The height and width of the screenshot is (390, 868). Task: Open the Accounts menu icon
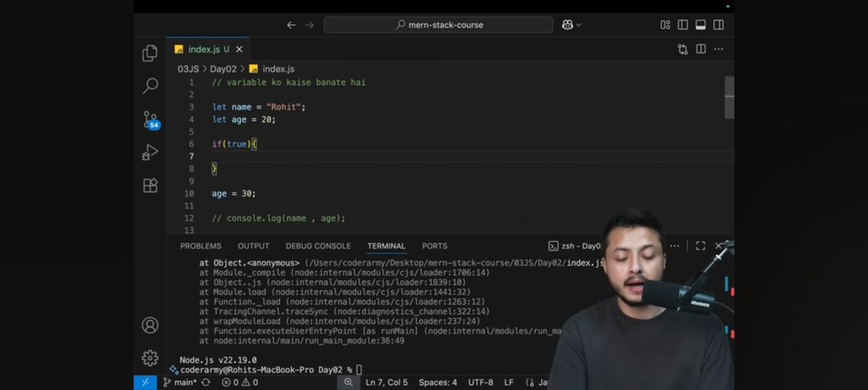tap(150, 325)
